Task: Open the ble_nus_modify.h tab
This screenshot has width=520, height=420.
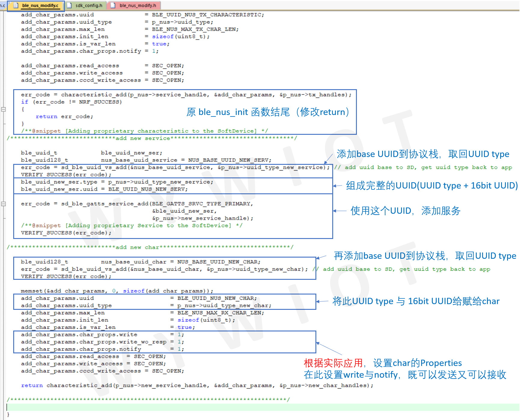Action: pyautogui.click(x=134, y=6)
